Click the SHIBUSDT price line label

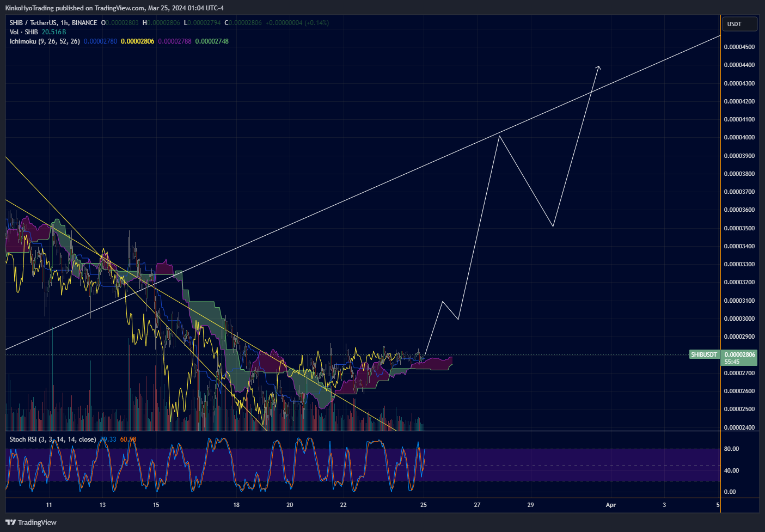[x=704, y=354]
